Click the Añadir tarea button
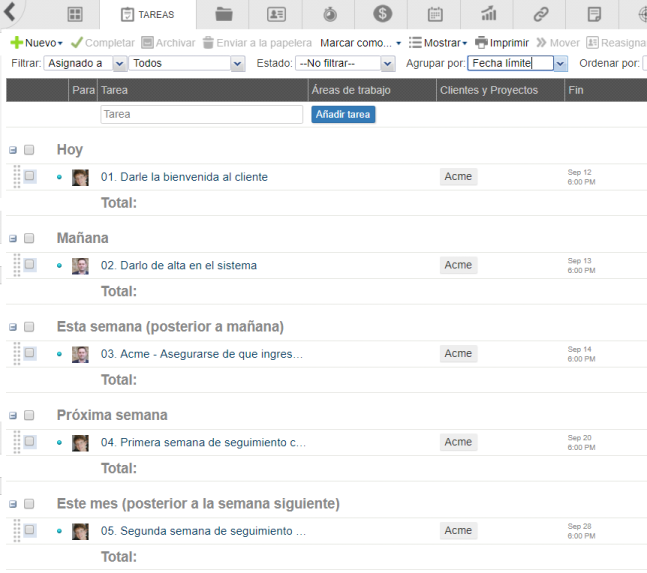 point(343,115)
